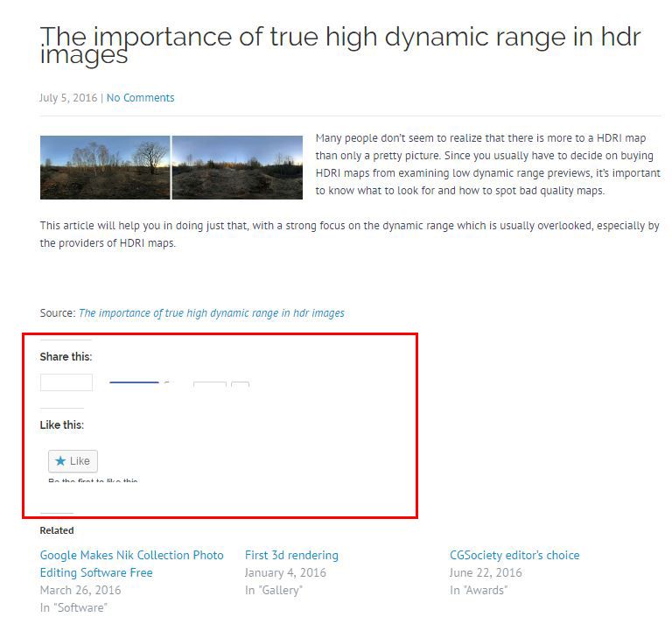Open the right hillside panorama thumbnail
Screen dimensions: 672x624
[237, 167]
